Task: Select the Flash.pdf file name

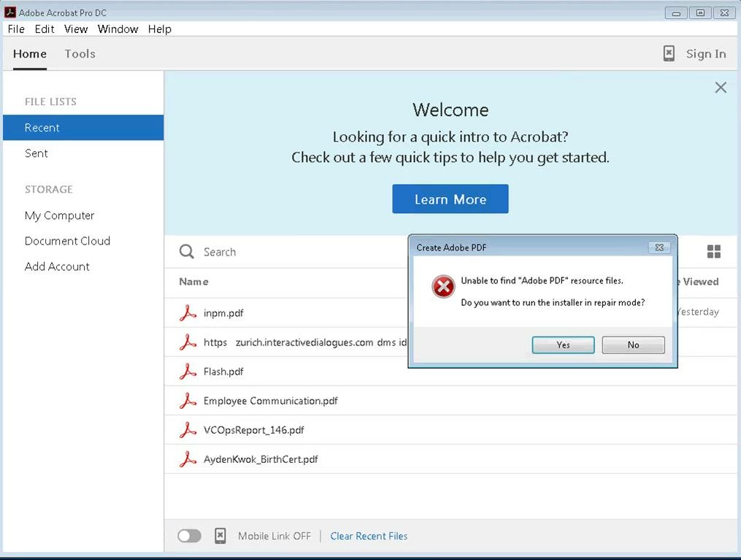Action: (223, 372)
